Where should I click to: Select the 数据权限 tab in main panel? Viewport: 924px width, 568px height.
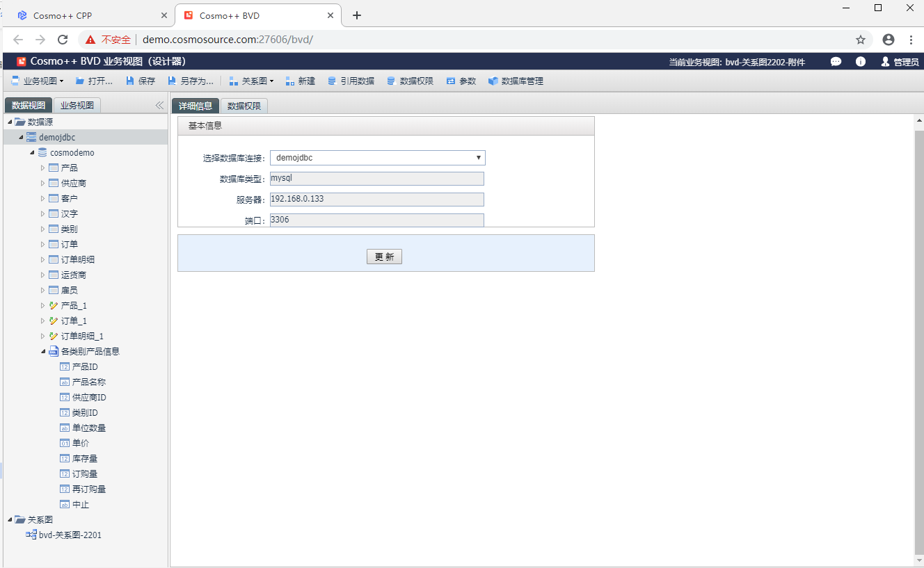(244, 106)
